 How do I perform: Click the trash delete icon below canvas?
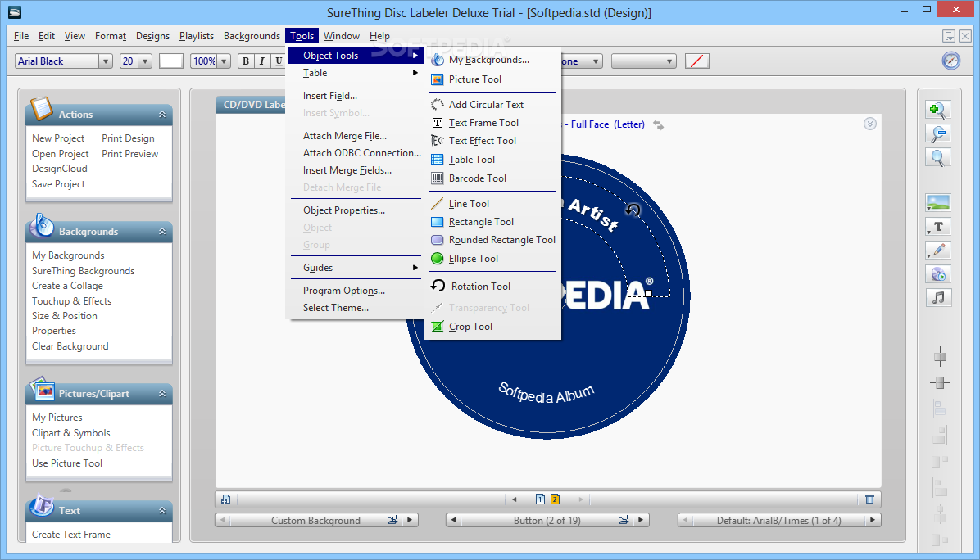(x=869, y=499)
